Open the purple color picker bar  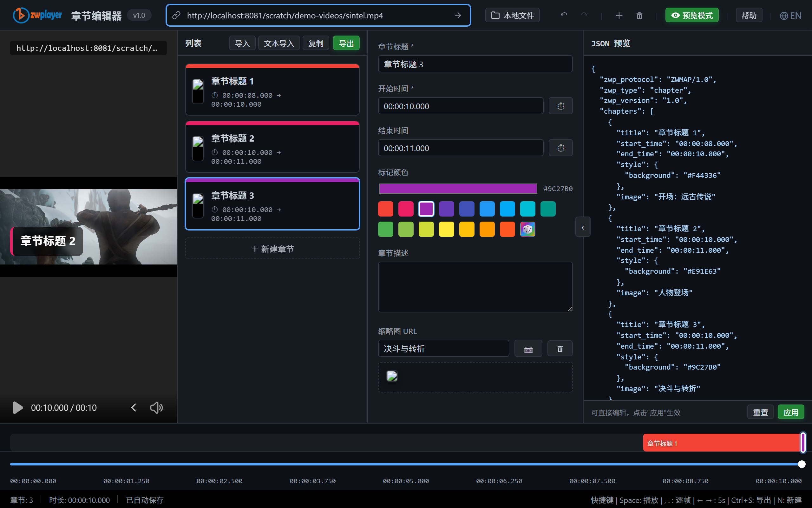pos(458,189)
